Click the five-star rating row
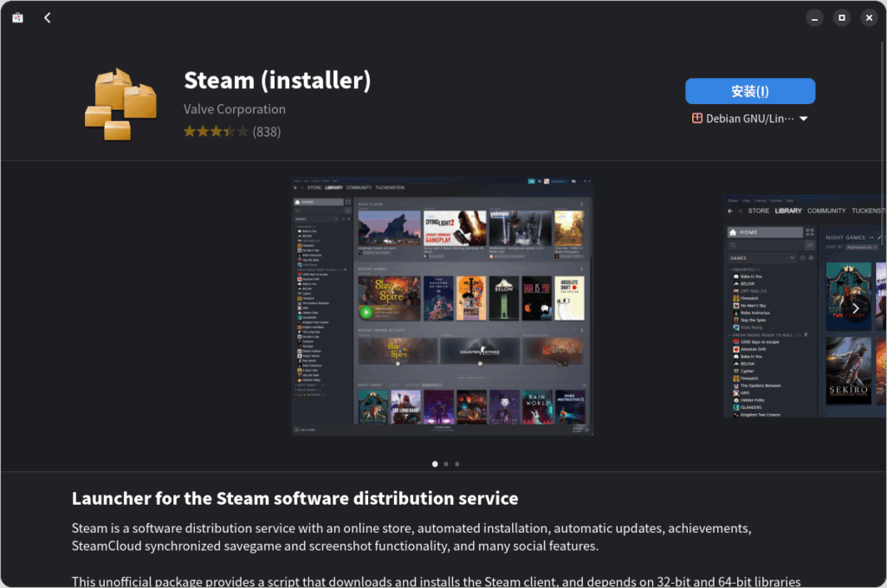Image resolution: width=887 pixels, height=588 pixels. [216, 132]
